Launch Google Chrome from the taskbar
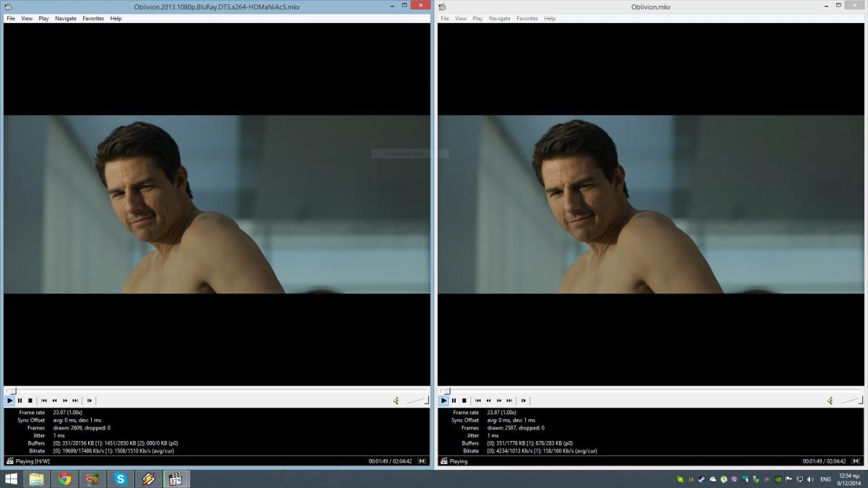 tap(64, 479)
